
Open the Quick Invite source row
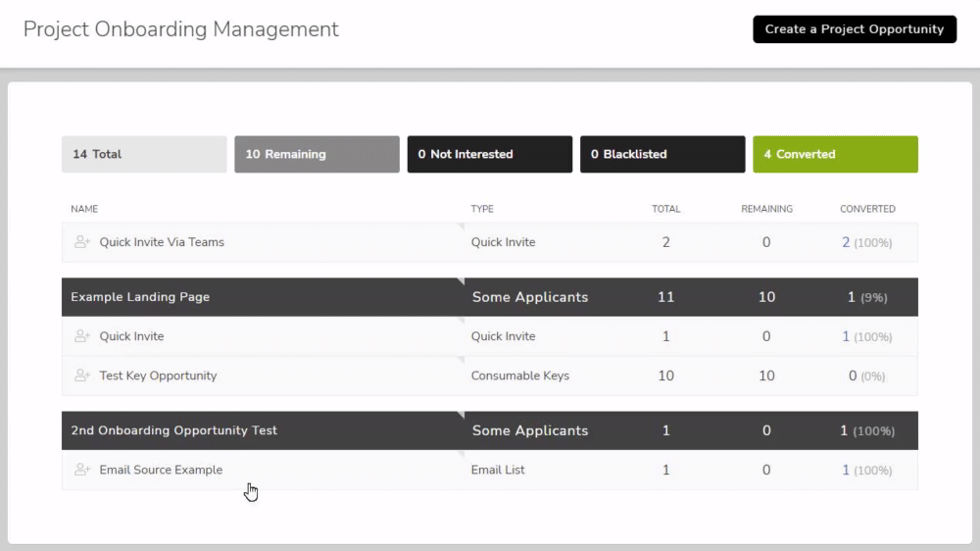tap(489, 336)
